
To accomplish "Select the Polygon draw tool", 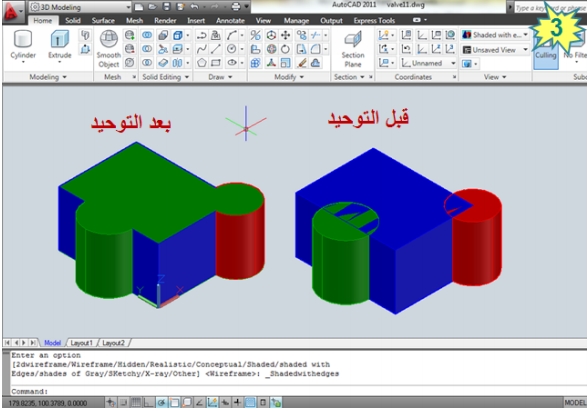I will click(x=202, y=63).
